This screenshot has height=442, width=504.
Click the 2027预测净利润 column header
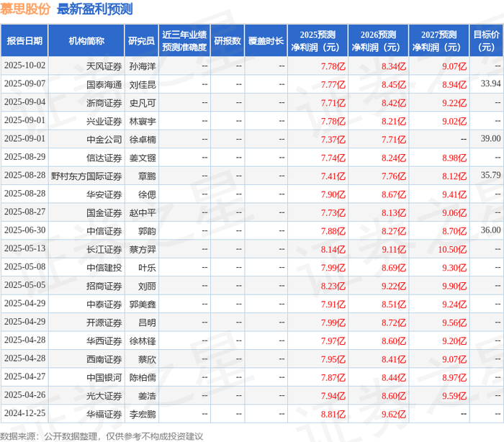click(439, 41)
